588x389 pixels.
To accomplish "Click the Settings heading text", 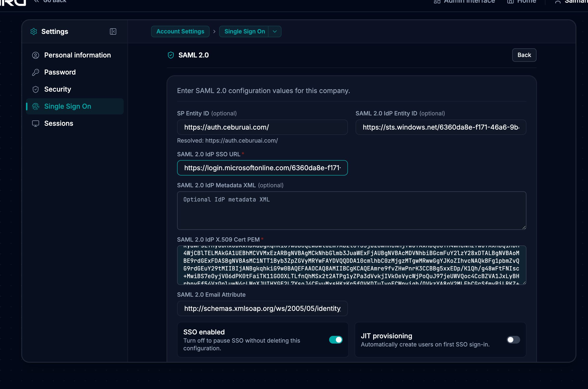I will (x=55, y=31).
